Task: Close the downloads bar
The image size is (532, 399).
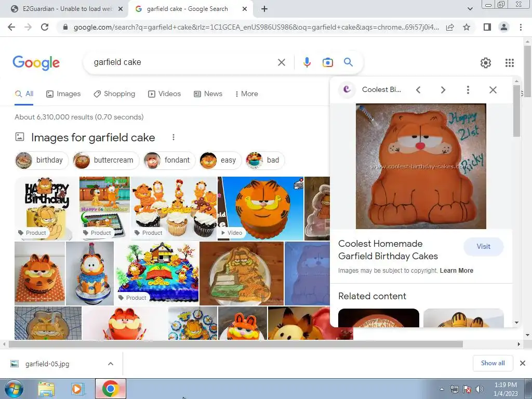Action: coord(523,363)
